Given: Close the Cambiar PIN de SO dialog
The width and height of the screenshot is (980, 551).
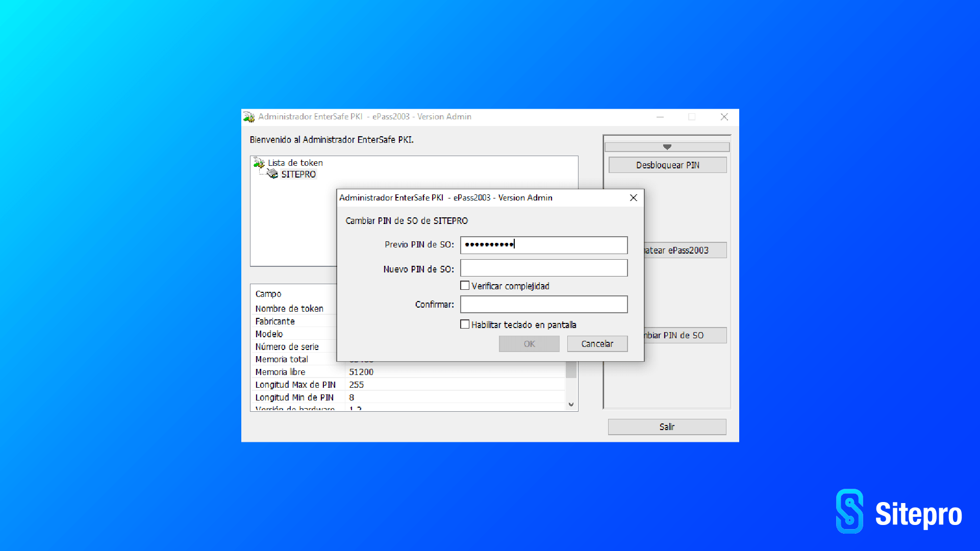Looking at the screenshot, I should click(633, 197).
